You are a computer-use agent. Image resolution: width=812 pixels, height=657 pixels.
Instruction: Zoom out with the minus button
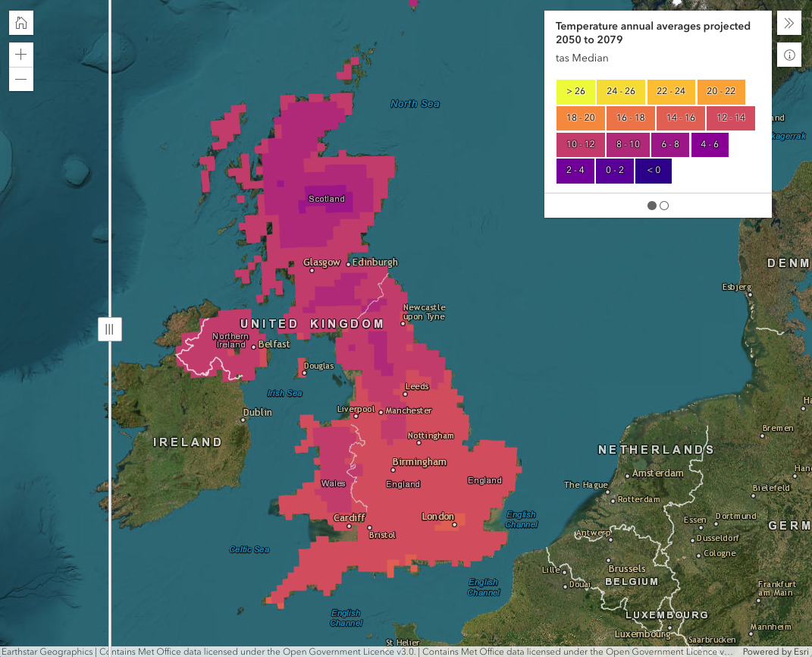click(21, 79)
